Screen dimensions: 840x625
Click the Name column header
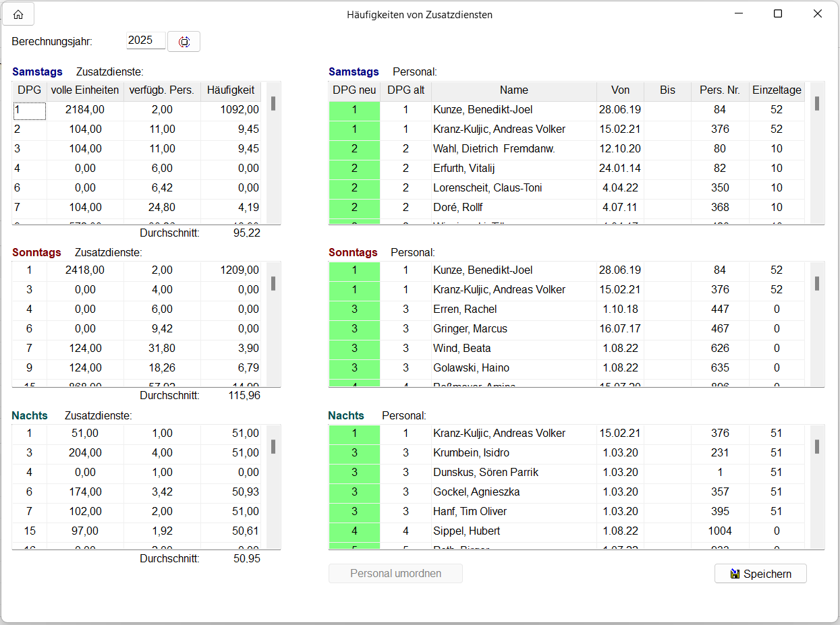pyautogui.click(x=513, y=90)
